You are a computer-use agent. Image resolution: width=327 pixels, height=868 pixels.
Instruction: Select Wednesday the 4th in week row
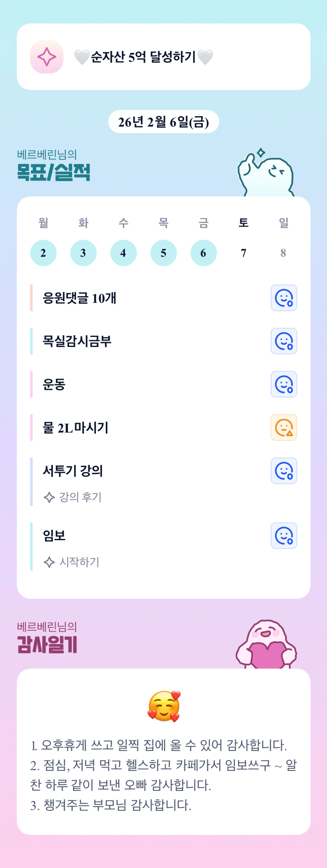coord(123,253)
